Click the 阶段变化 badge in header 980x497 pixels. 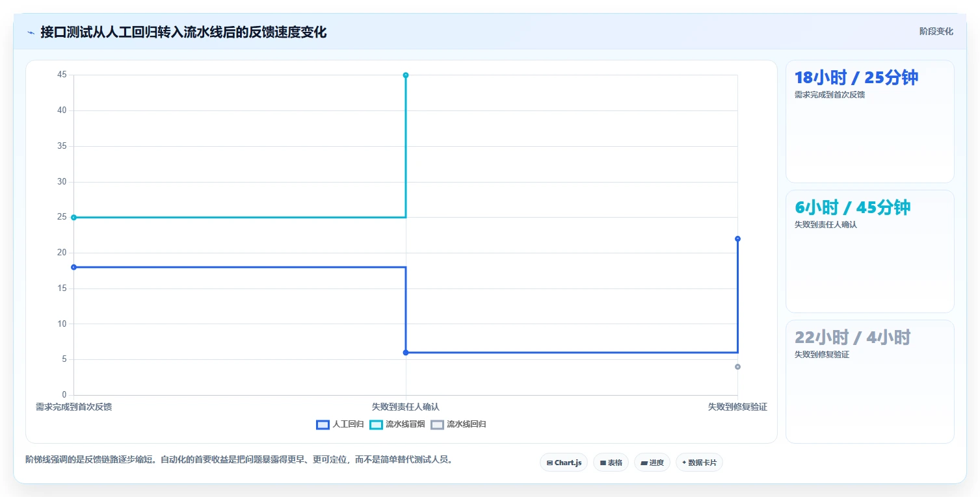[936, 31]
